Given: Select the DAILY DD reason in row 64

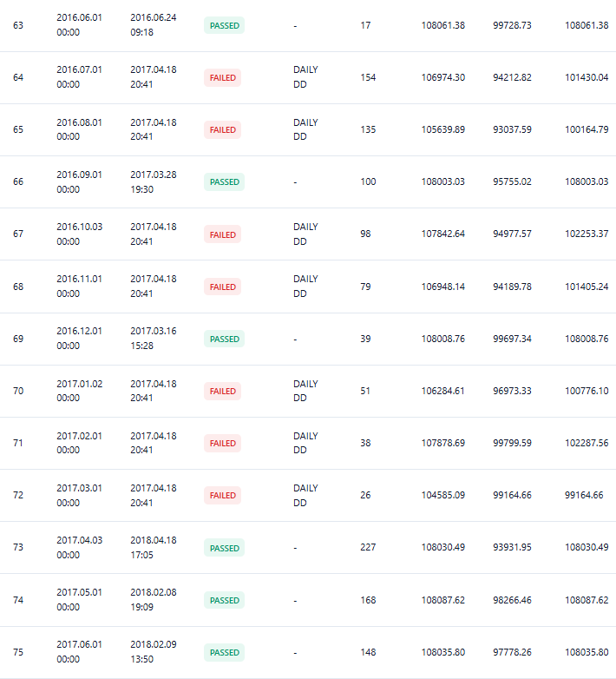Looking at the screenshot, I should click(x=305, y=77).
